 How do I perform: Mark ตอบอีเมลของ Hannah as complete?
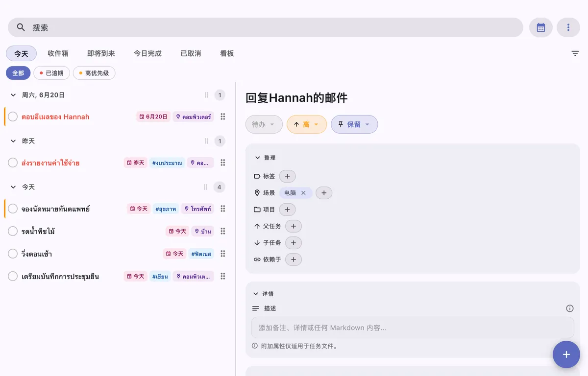(x=13, y=117)
